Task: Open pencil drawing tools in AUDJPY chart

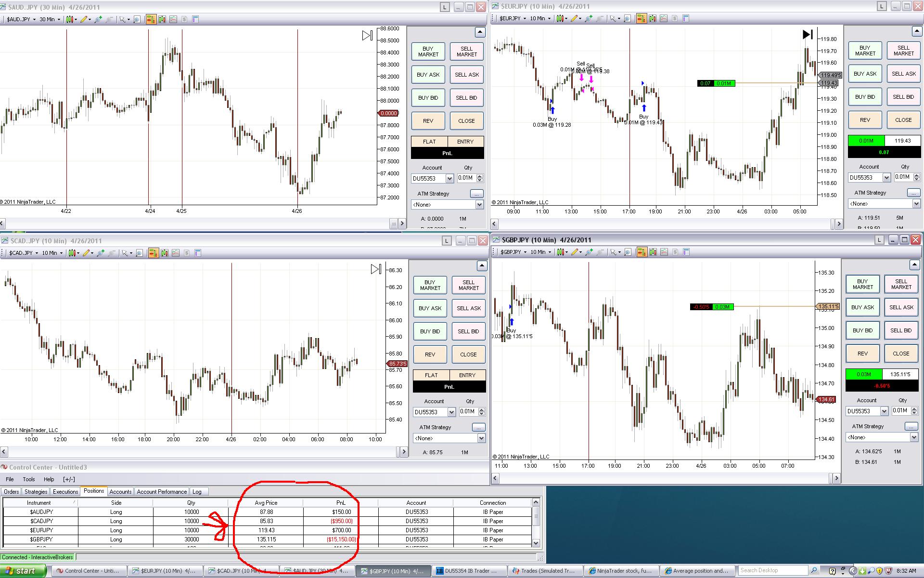Action: click(x=84, y=19)
